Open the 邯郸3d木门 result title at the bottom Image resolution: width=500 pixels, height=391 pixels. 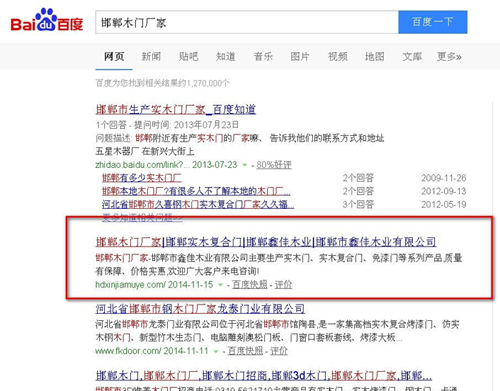point(264,376)
